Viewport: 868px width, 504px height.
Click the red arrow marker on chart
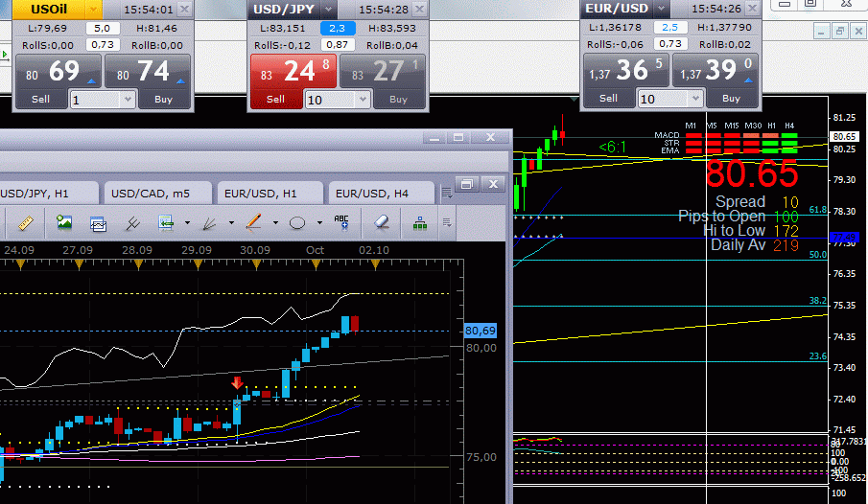point(237,382)
